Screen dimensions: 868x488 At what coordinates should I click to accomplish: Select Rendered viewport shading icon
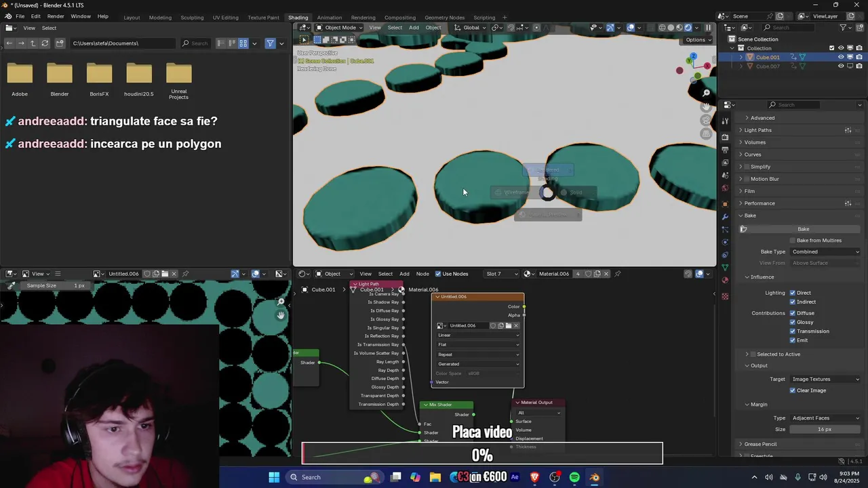point(688,28)
